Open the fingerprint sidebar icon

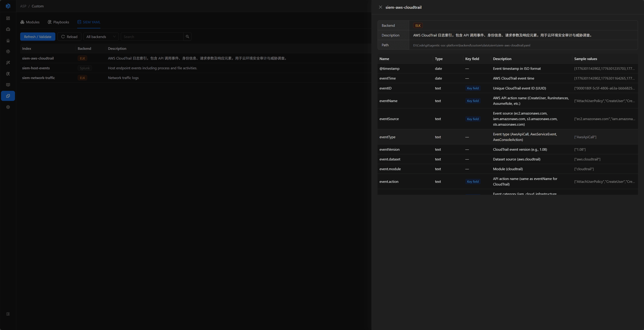tap(8, 51)
